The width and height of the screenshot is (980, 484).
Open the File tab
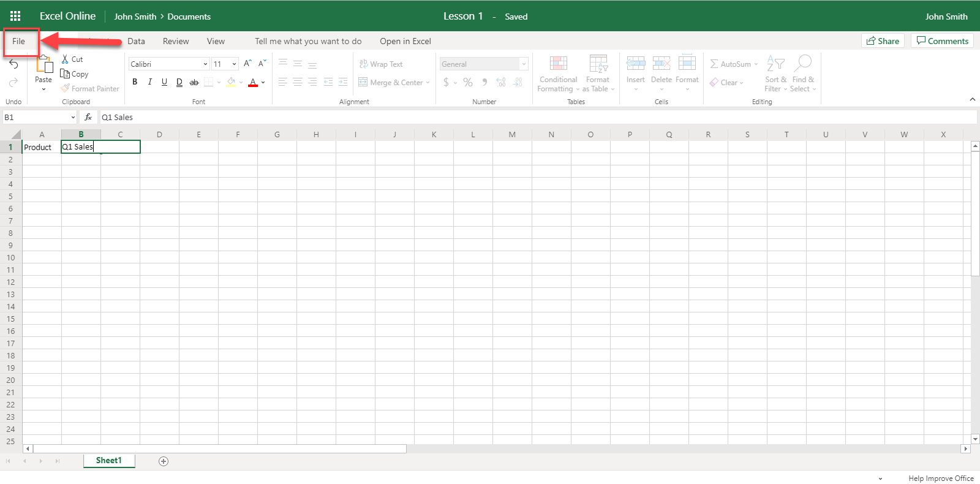click(x=18, y=41)
